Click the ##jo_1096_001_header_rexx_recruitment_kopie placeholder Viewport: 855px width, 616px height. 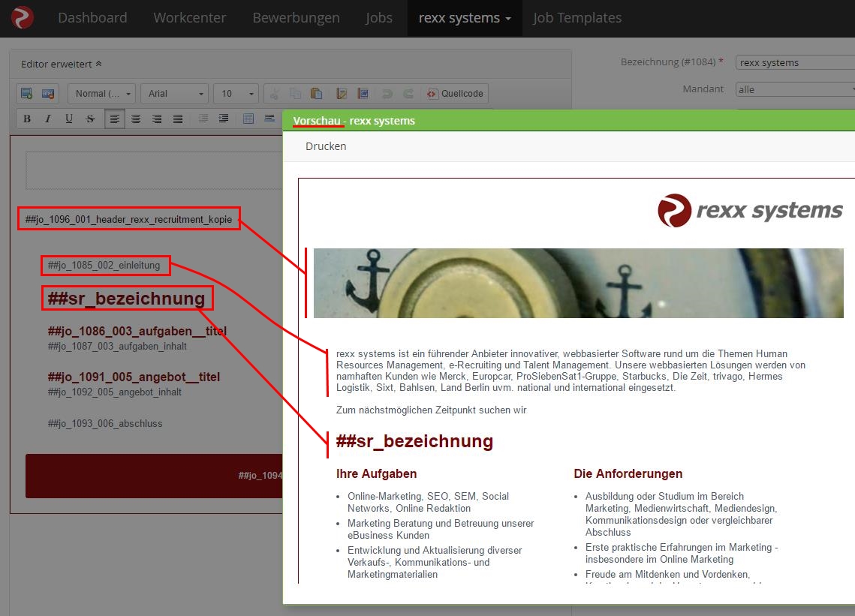(x=128, y=219)
